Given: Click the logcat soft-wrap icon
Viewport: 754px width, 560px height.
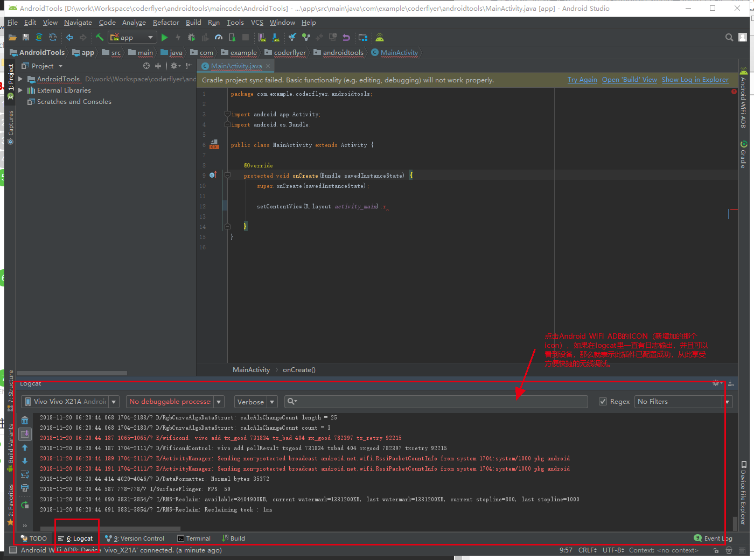Looking at the screenshot, I should tap(25, 474).
